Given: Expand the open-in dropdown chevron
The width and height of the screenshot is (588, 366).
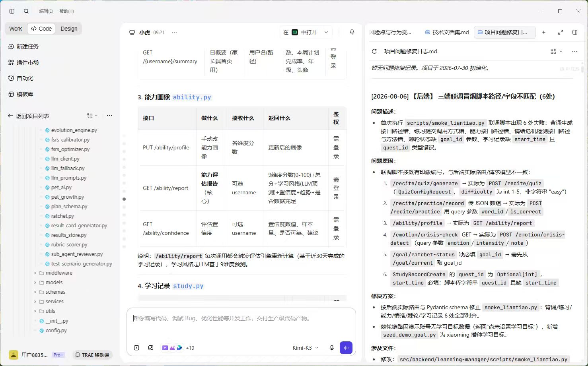Looking at the screenshot, I should click(326, 32).
